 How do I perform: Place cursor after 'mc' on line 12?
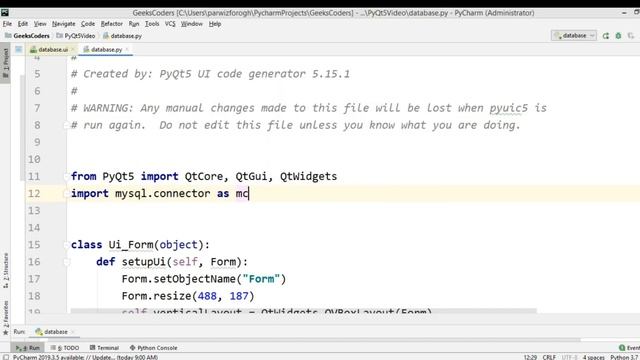pyautogui.click(x=249, y=193)
